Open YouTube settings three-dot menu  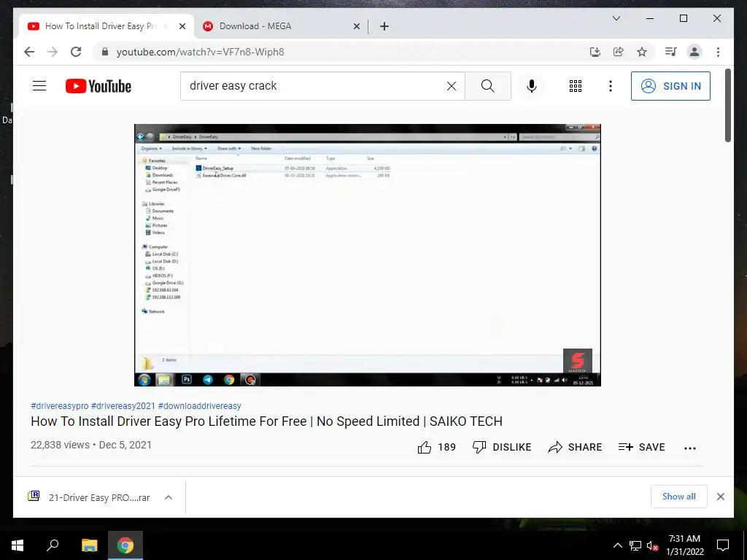[x=611, y=86]
